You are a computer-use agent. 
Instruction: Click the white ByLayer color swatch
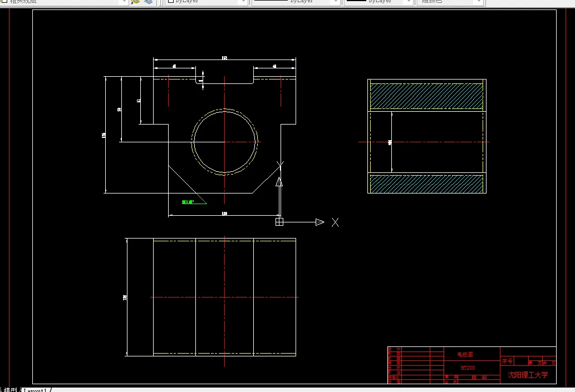click(x=170, y=2)
